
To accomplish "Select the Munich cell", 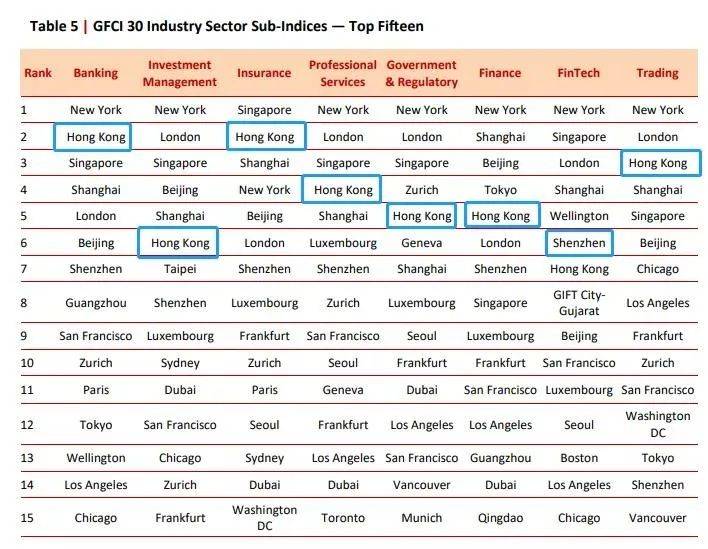I will click(421, 518).
